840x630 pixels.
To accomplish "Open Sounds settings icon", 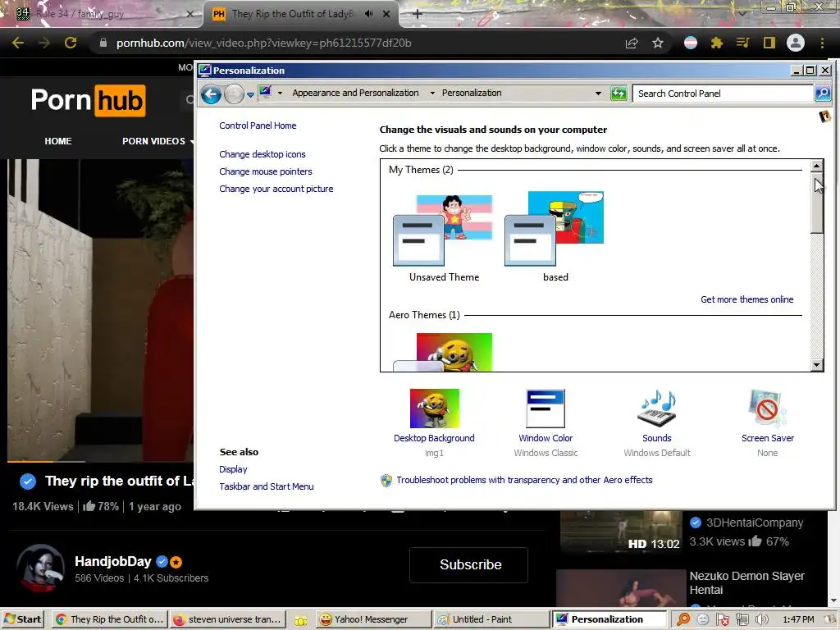I will pyautogui.click(x=657, y=409).
